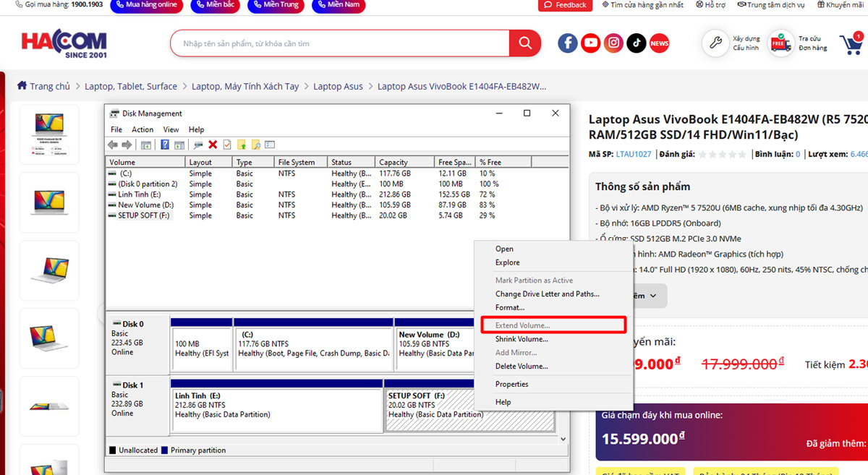Click the scroll-down arrow in Disk Management window
This screenshot has height=475, width=868.
click(x=563, y=438)
